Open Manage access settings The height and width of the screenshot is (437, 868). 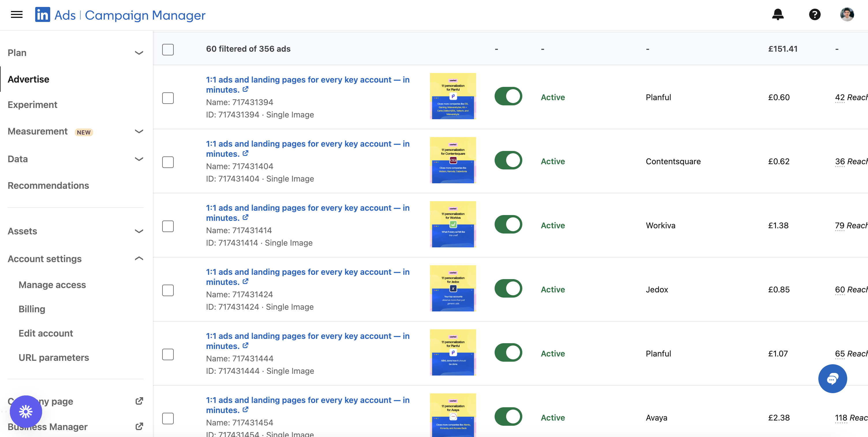pos(52,285)
